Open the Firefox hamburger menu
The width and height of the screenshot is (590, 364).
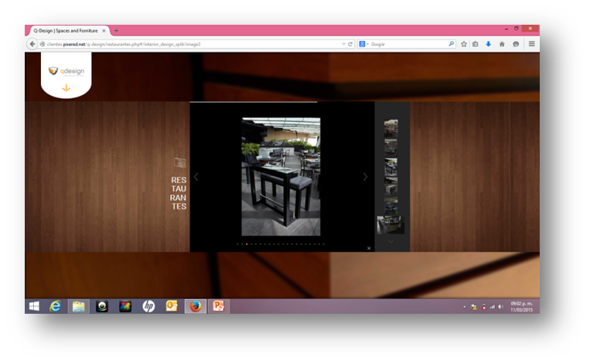point(531,44)
